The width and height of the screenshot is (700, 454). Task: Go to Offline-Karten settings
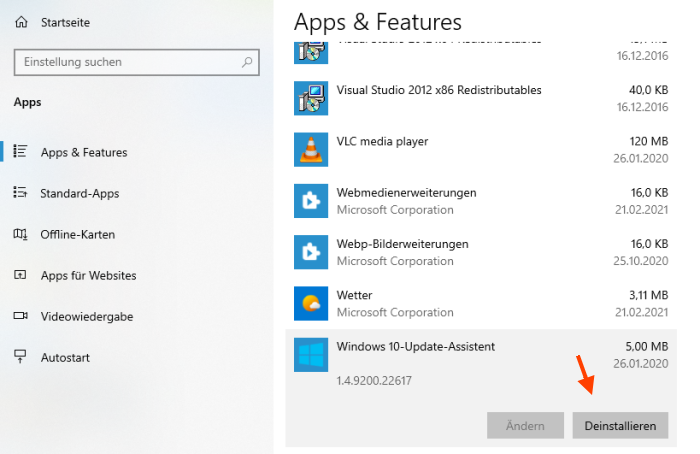(x=77, y=234)
